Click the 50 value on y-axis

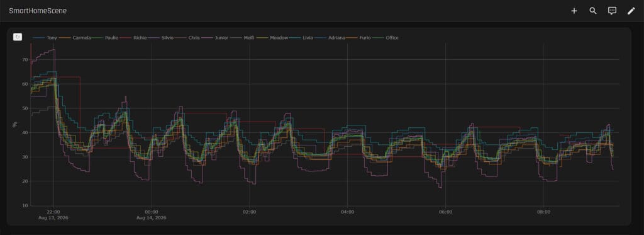(x=25, y=108)
